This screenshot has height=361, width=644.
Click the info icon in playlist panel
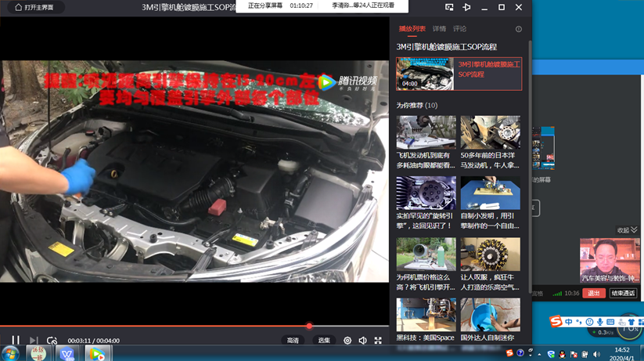[x=519, y=29]
